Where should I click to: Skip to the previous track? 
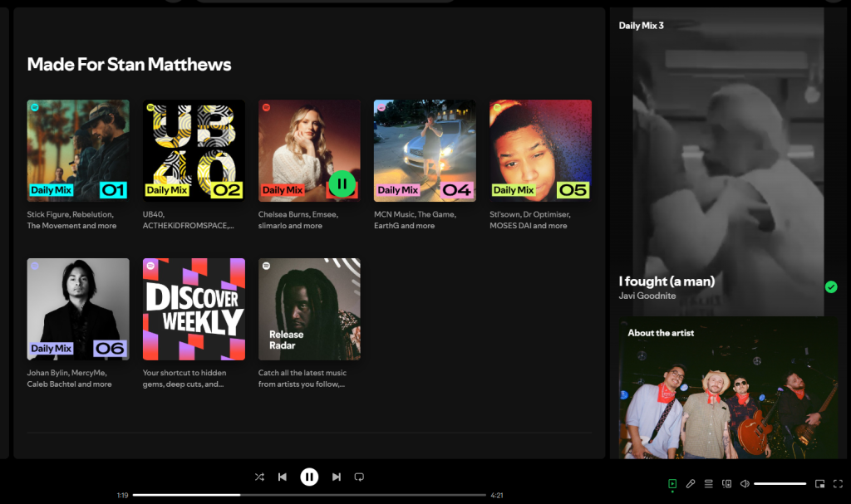tap(283, 477)
